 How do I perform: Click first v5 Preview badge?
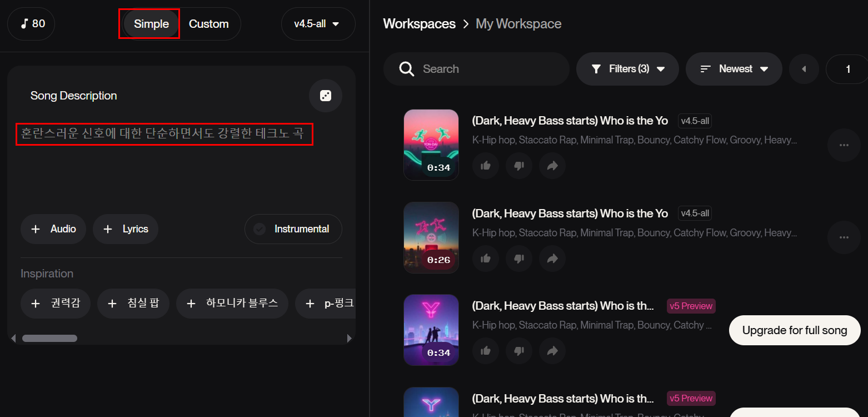point(691,306)
